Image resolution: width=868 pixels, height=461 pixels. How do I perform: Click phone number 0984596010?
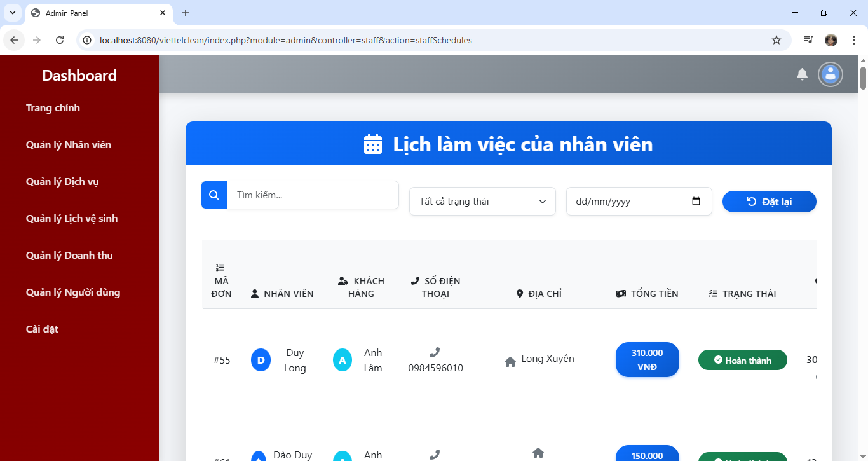435,368
